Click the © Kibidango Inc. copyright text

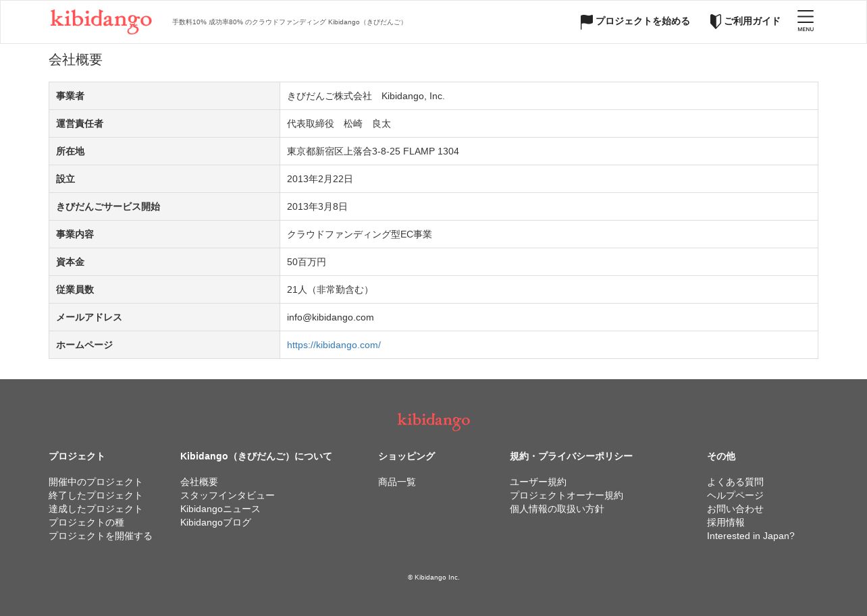pos(433,578)
